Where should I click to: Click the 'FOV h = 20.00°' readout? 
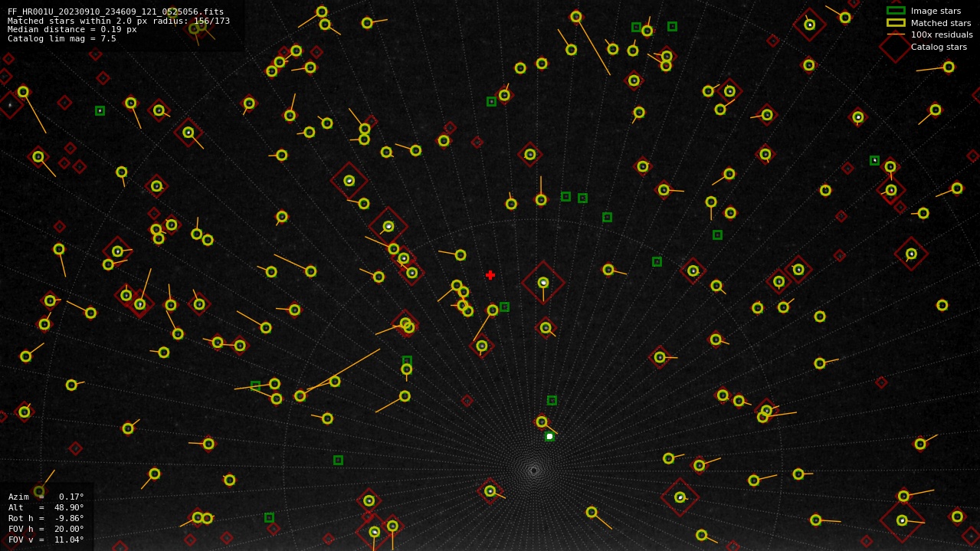click(x=46, y=529)
